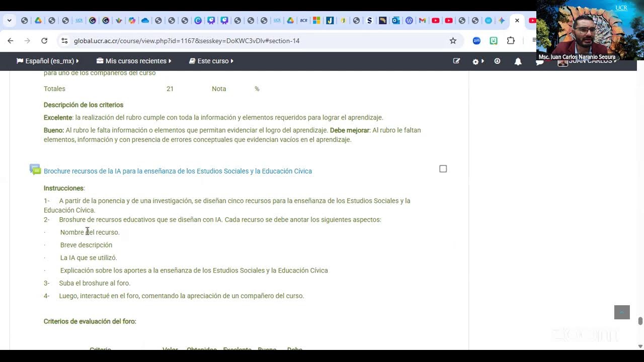The width and height of the screenshot is (644, 362).
Task: Open the Español (es_mx) language menu
Action: [x=47, y=61]
